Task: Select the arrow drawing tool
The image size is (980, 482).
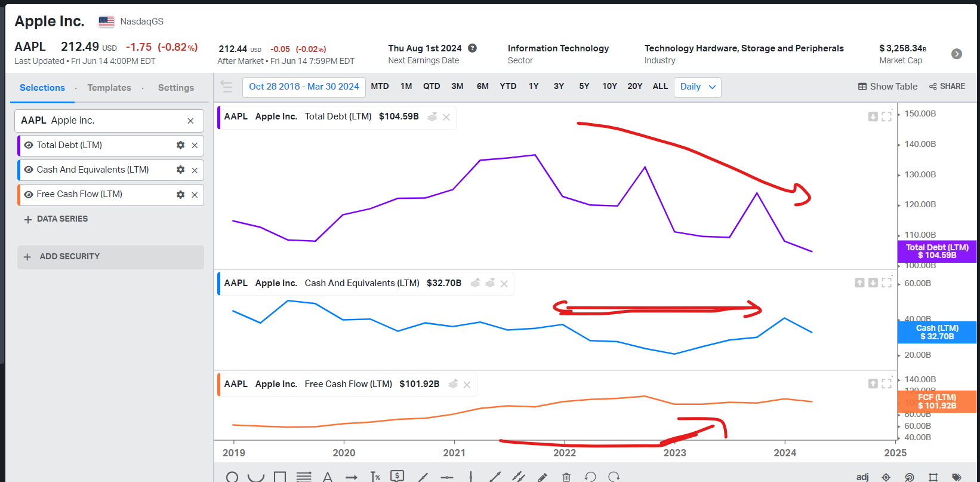Action: (x=352, y=477)
